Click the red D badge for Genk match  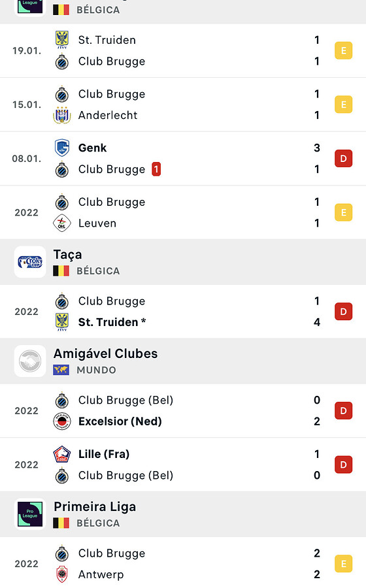tap(344, 159)
